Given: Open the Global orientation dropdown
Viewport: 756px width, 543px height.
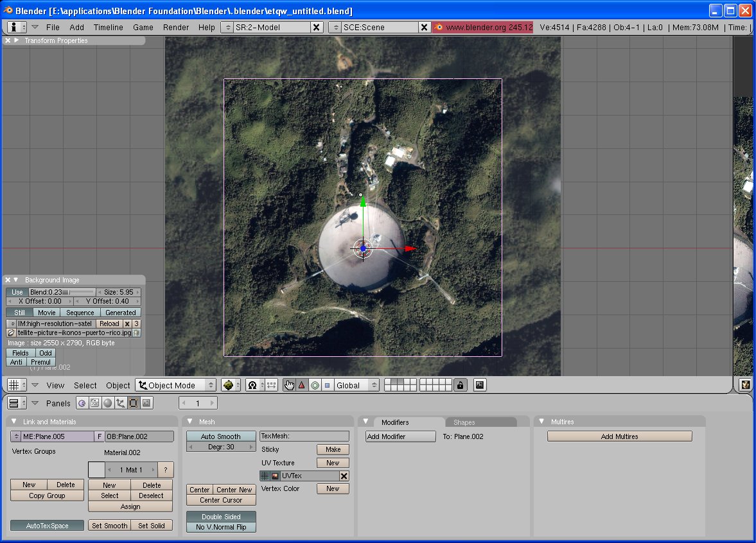Looking at the screenshot, I should tap(356, 385).
